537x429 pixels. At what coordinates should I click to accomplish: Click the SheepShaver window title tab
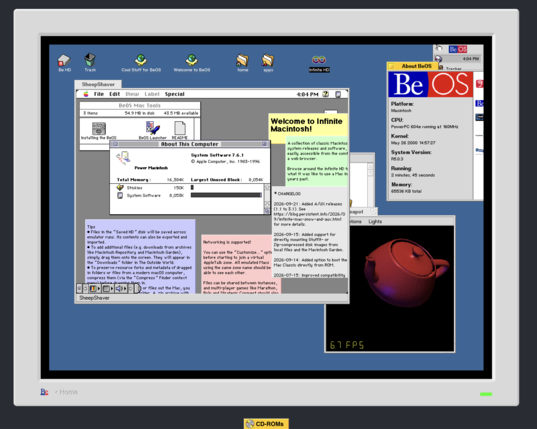98,84
